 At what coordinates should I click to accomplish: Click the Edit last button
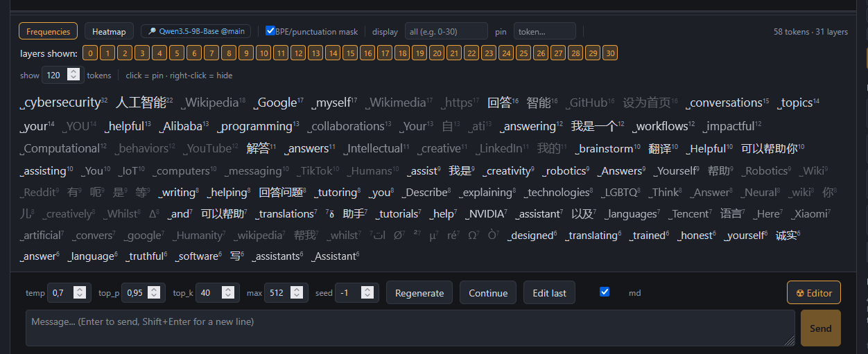[x=549, y=292]
